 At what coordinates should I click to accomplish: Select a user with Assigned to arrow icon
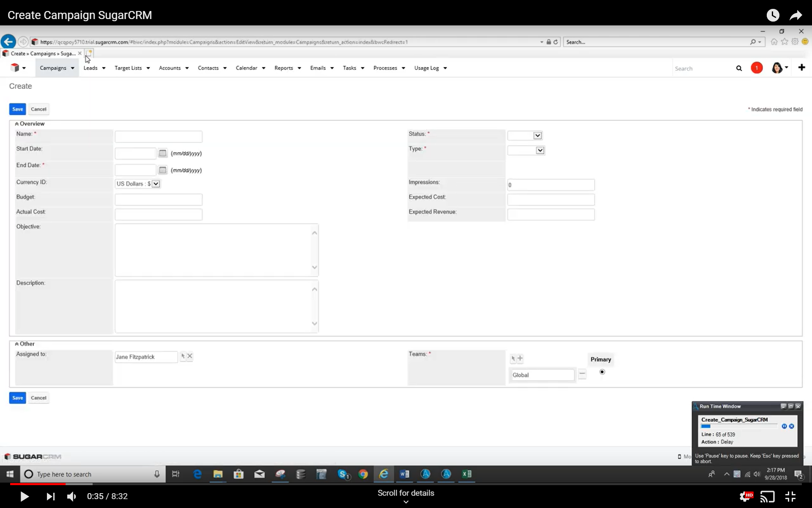(x=183, y=356)
